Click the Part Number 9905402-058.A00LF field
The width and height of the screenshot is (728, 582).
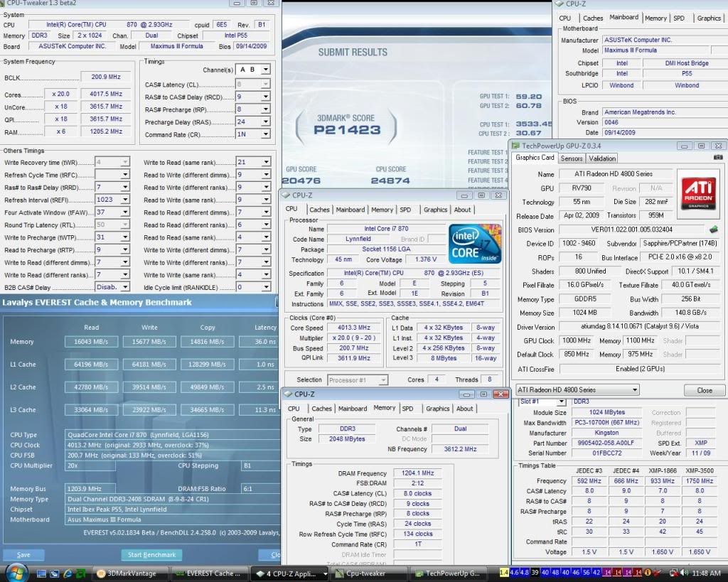[x=606, y=443]
